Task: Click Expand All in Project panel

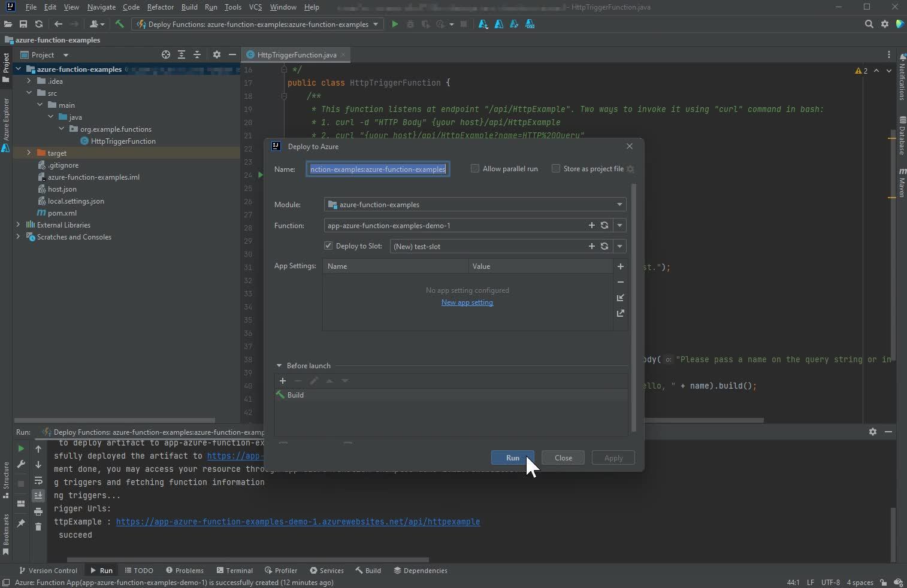Action: 182,54
